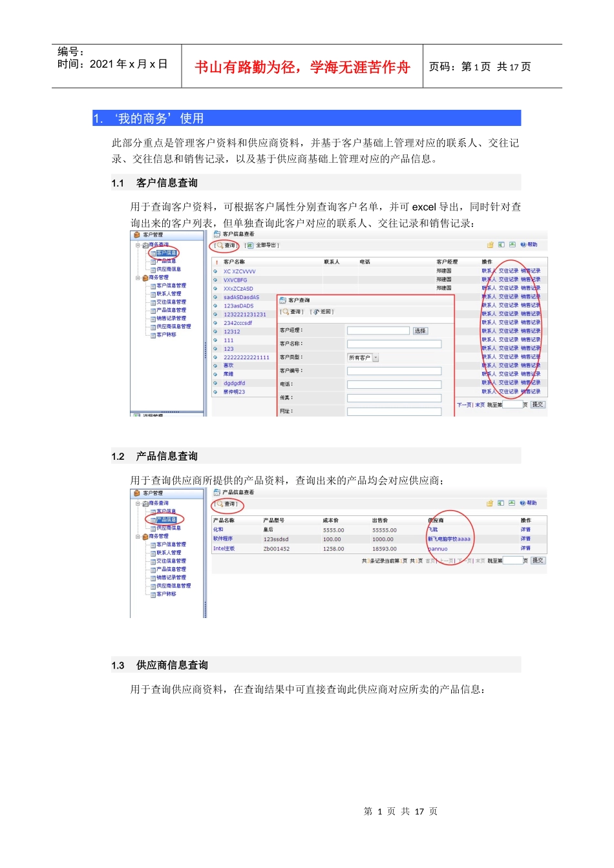Image resolution: width=614 pixels, height=868 pixels.
Task: Open product 软件程序 link
Action: coord(223,539)
